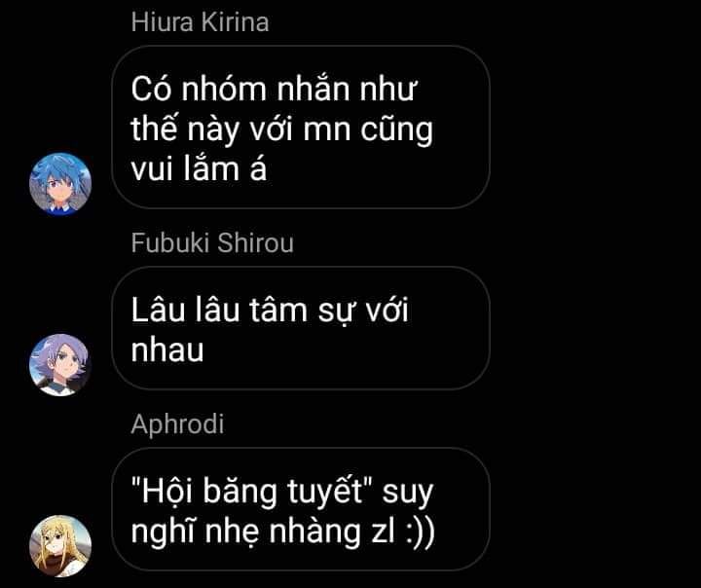The image size is (701, 588).
Task: Open Hiura Kirina's blue-haired avatar
Action: [x=60, y=184]
